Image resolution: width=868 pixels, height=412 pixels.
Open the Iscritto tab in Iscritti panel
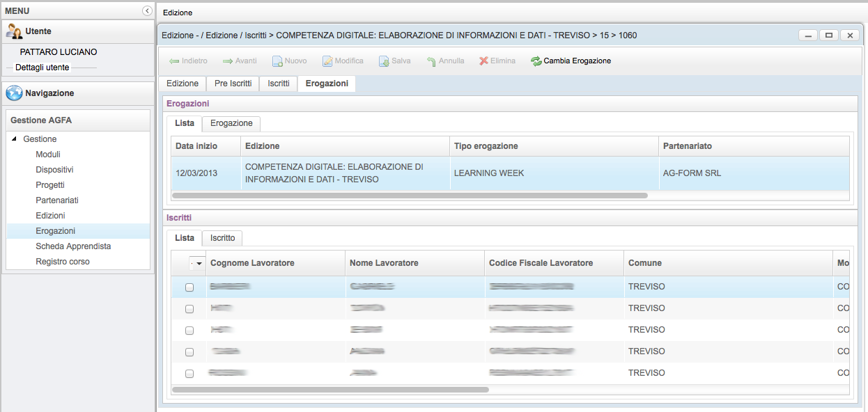pos(222,238)
